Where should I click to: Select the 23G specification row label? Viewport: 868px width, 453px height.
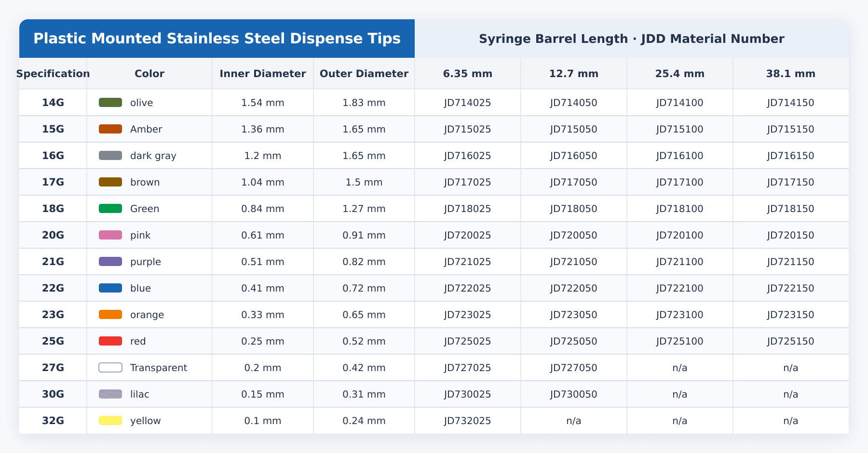coord(53,314)
